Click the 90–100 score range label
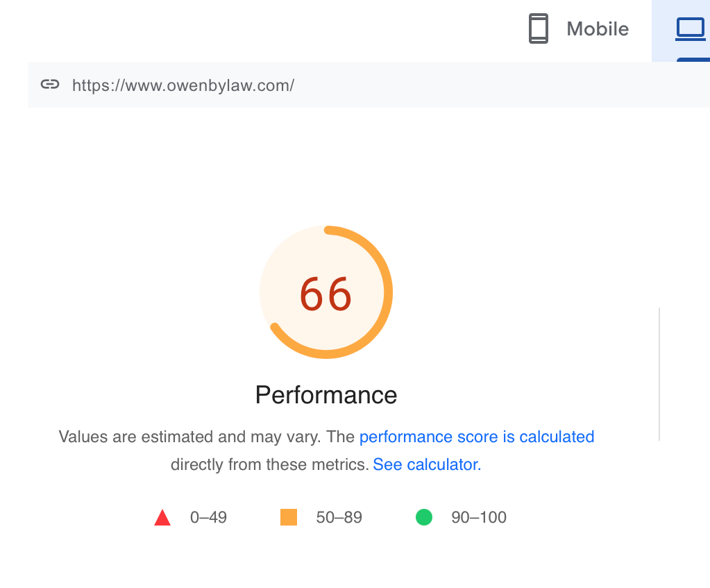Viewport: 710px width, 588px height. click(479, 517)
